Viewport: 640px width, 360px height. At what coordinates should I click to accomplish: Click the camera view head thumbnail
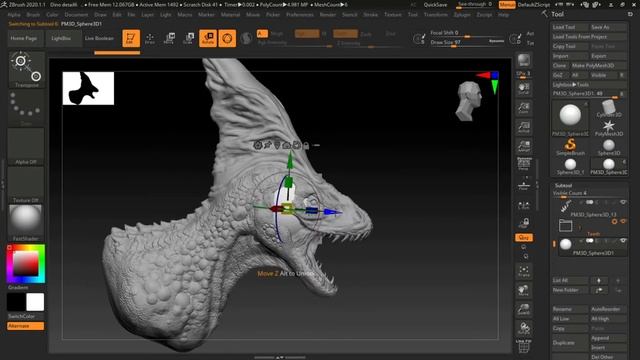click(x=469, y=101)
